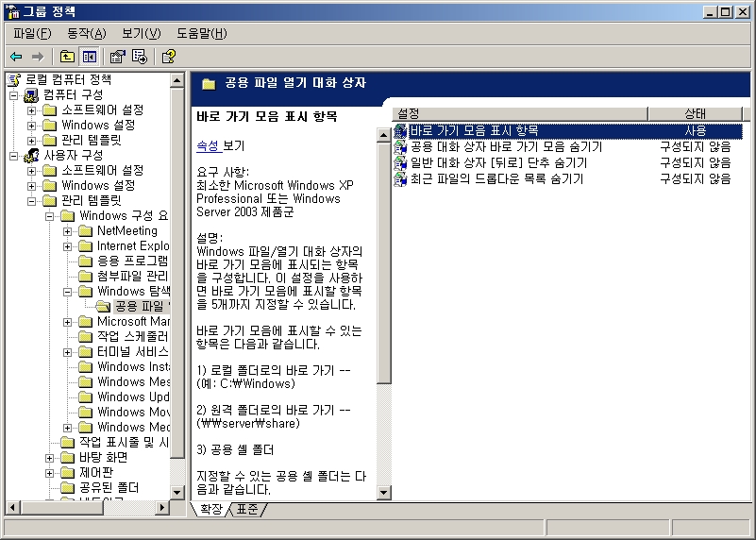Click the 사용자 구성 user icon
Viewport: 756px width, 540px height.
[x=31, y=155]
